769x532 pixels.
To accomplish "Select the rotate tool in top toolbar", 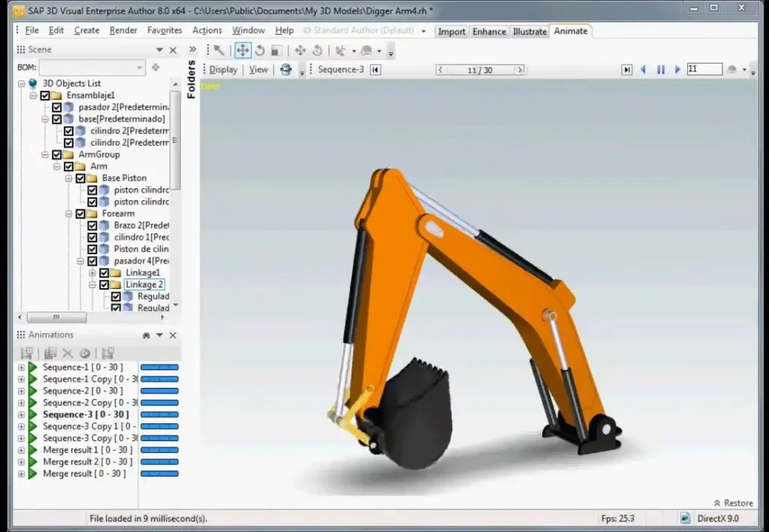I will (x=260, y=50).
